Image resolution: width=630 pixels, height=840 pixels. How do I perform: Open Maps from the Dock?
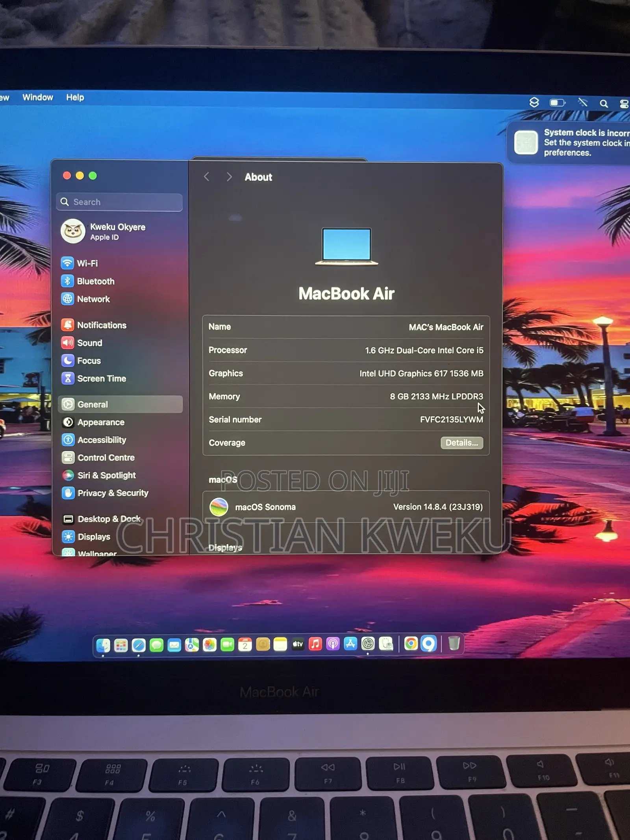click(x=192, y=644)
